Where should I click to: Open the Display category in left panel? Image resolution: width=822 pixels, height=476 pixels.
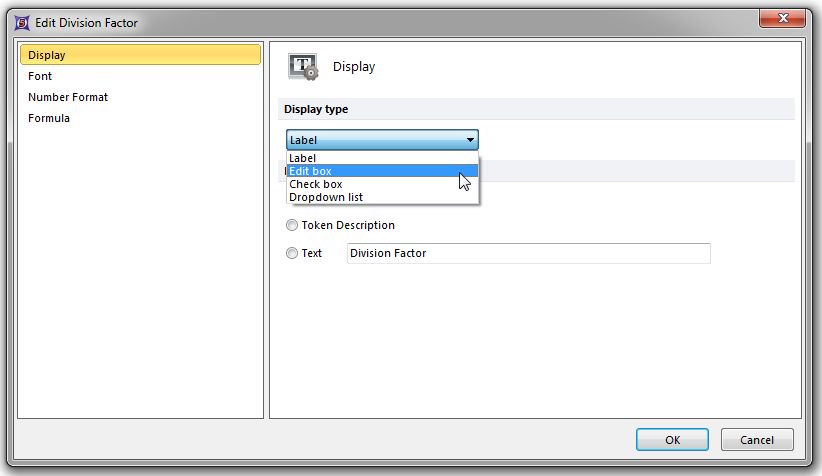(x=140, y=55)
